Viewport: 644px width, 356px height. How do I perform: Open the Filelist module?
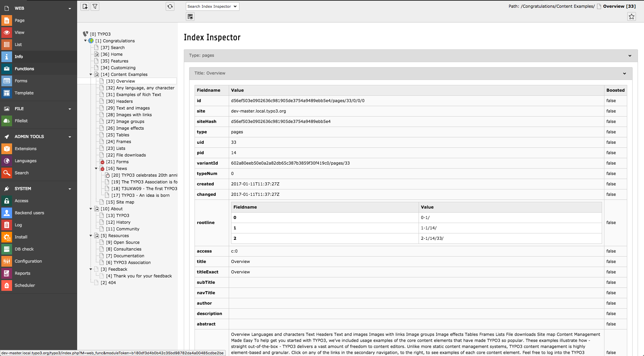(x=21, y=121)
